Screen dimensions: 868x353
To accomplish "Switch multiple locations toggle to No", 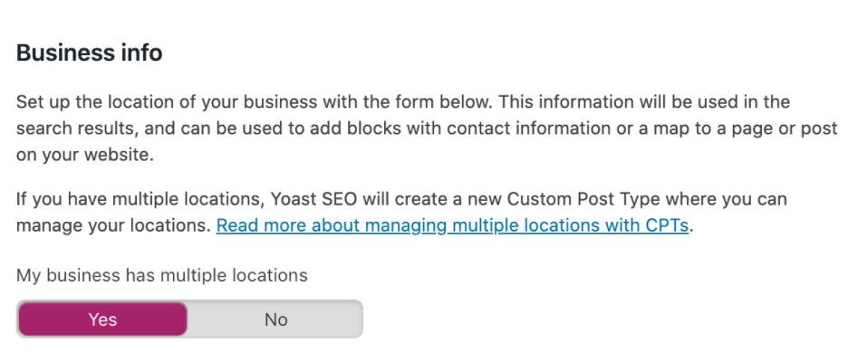I will click(275, 320).
